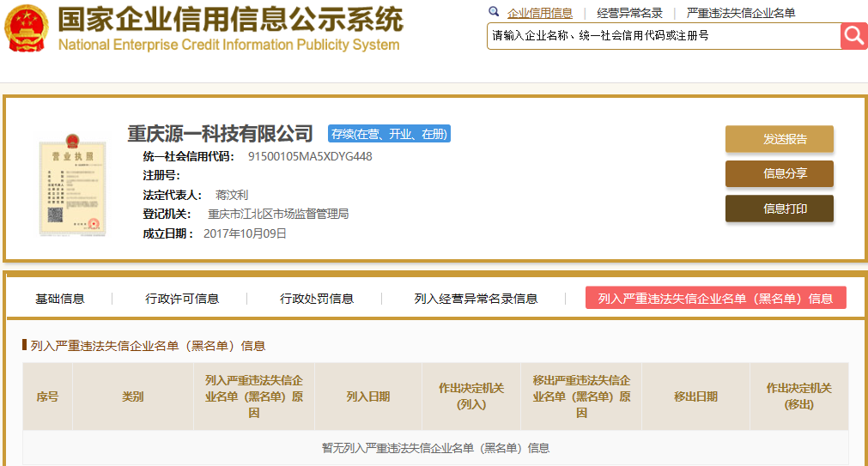Click the 注册号 label
Image resolution: width=868 pixels, height=466 pixels.
(161, 175)
